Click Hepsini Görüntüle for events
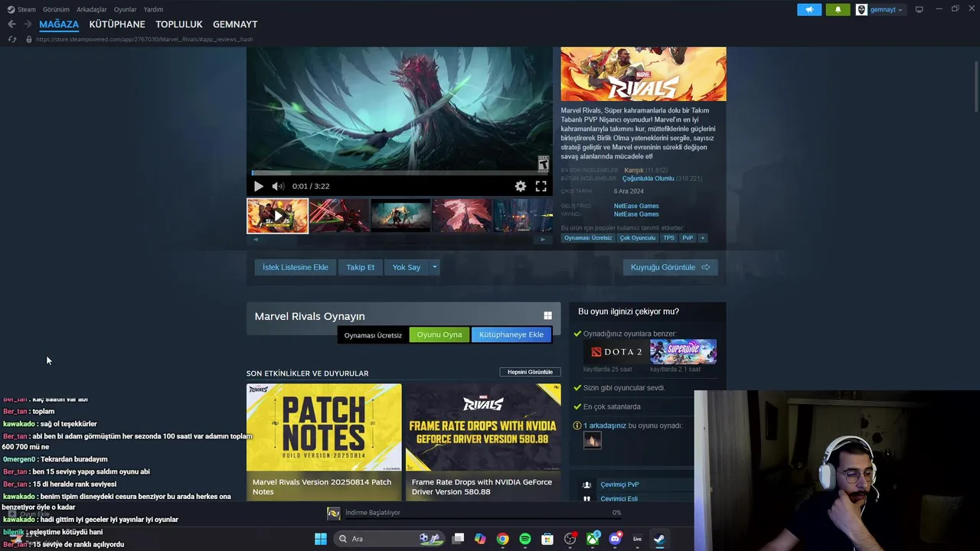 tap(530, 372)
